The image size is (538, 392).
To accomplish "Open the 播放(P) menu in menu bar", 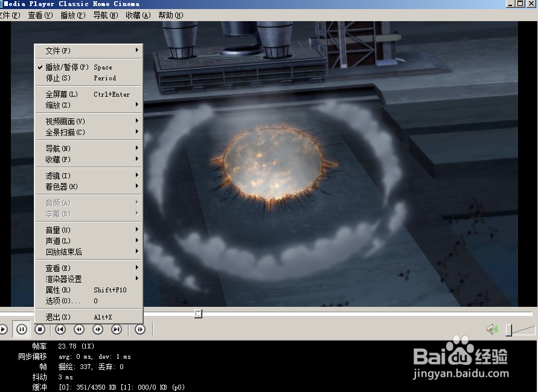I will point(72,15).
